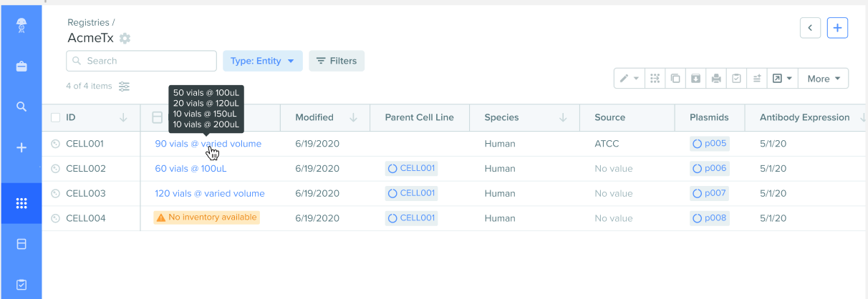The width and height of the screenshot is (868, 299).
Task: Open the briefcase projects icon in sidebar
Action: click(x=21, y=67)
